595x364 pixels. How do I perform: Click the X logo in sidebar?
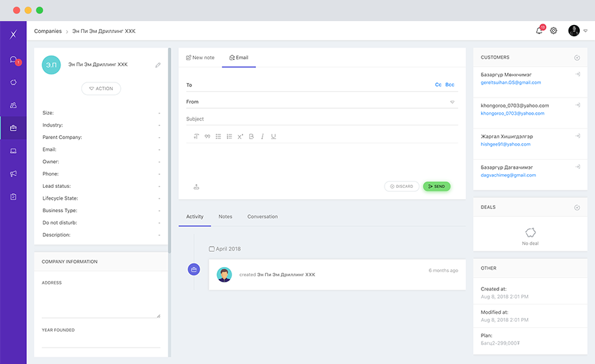[13, 34]
